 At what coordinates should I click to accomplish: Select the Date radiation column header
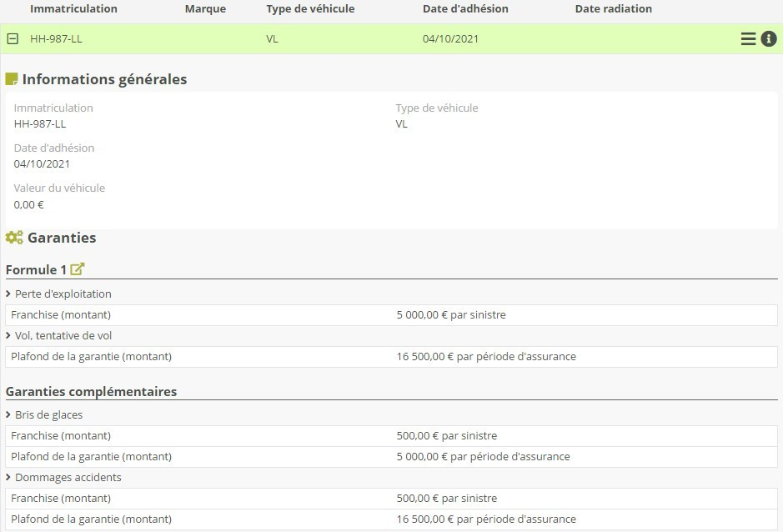pyautogui.click(x=613, y=9)
